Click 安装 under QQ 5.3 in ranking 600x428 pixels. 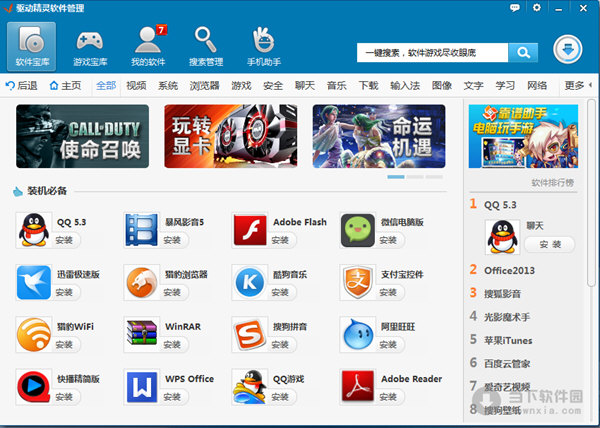550,244
